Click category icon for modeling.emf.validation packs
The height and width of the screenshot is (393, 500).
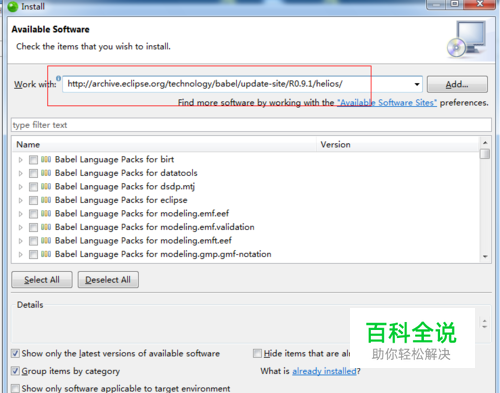coord(46,227)
